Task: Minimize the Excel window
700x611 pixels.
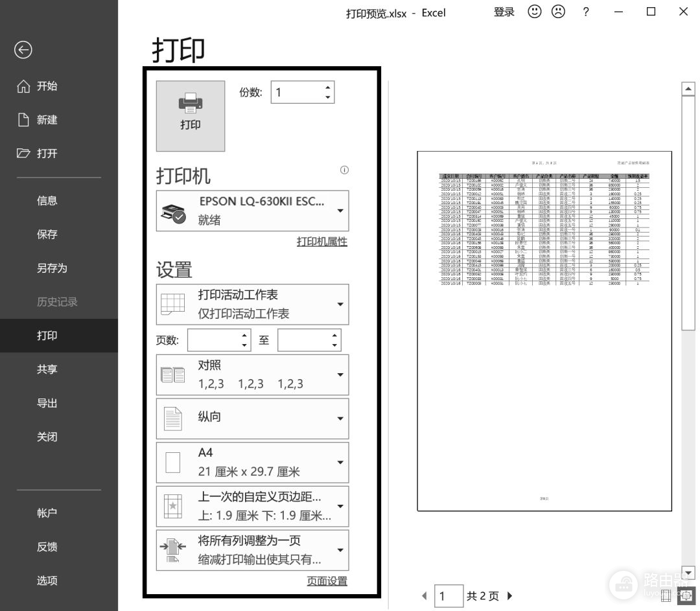Action: 618,12
